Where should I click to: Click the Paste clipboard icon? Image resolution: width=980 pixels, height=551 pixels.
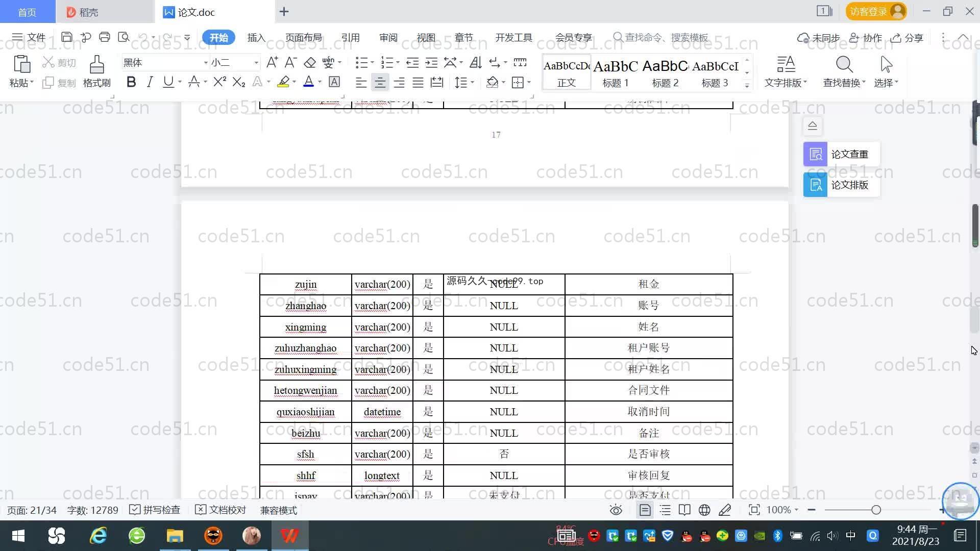click(21, 64)
